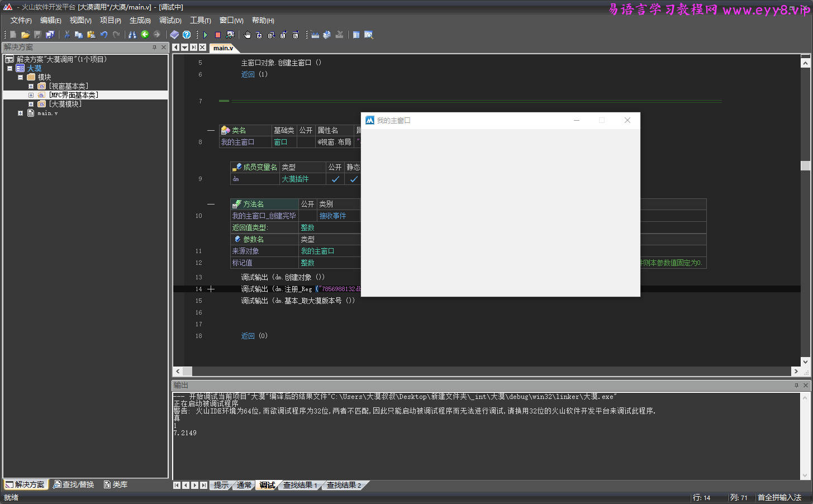813x504 pixels.
Task: Collapse the 类名 class block
Action: (x=211, y=130)
